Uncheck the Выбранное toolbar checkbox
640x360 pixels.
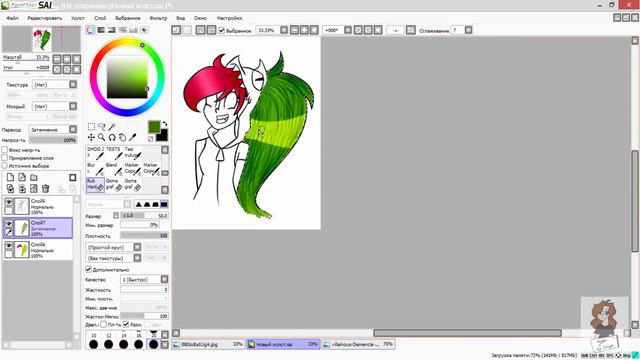(222, 31)
